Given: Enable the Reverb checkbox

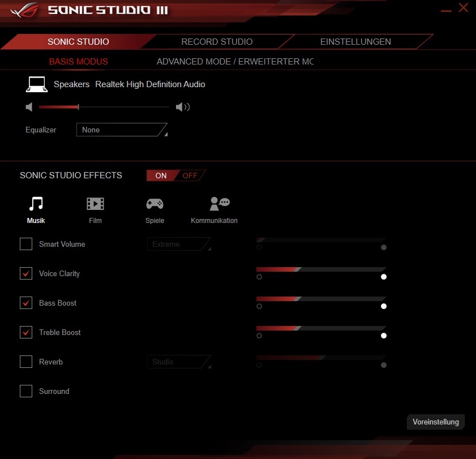Looking at the screenshot, I should coord(26,362).
